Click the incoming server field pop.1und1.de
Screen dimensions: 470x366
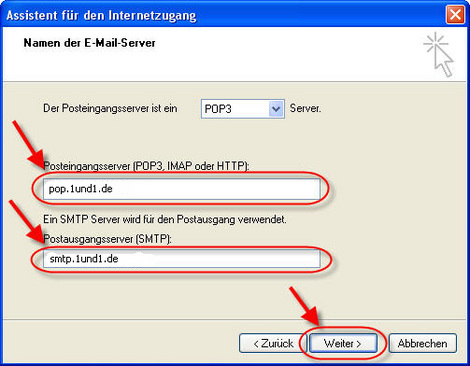[x=182, y=189]
